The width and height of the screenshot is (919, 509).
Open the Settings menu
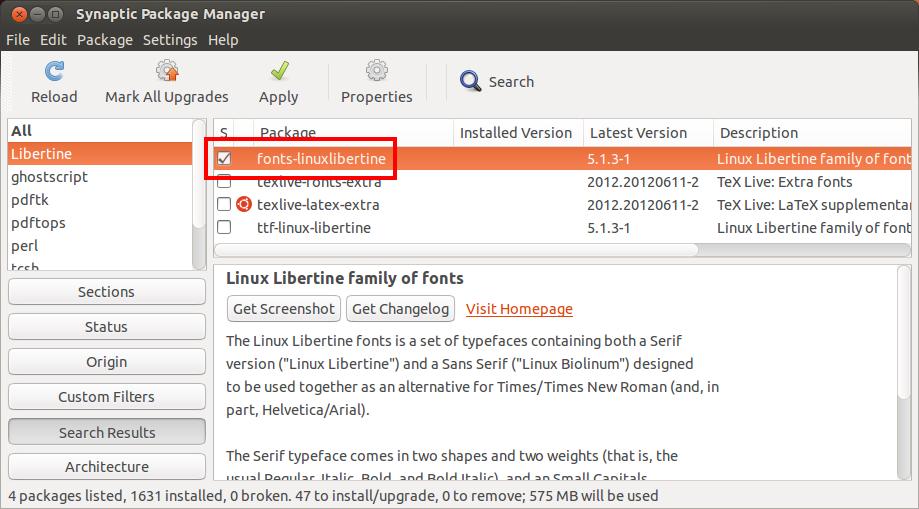[170, 40]
